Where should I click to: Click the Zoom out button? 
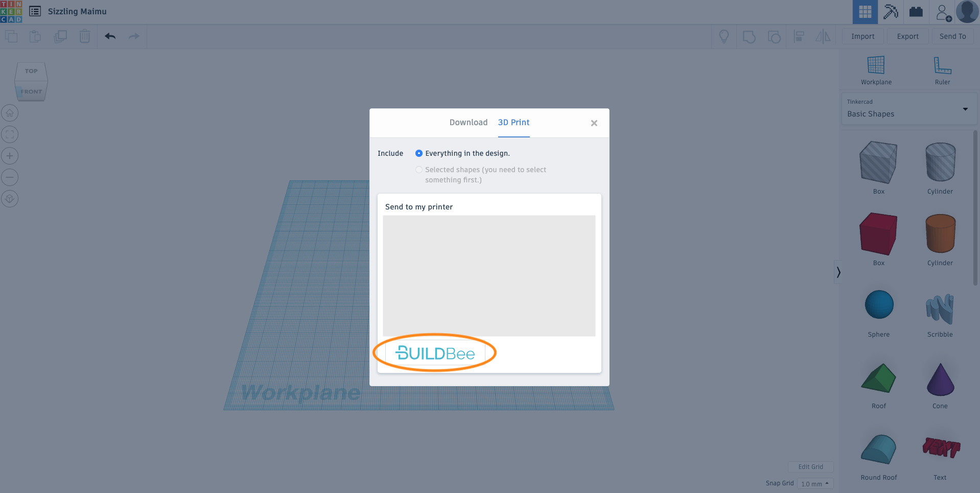pos(10,177)
